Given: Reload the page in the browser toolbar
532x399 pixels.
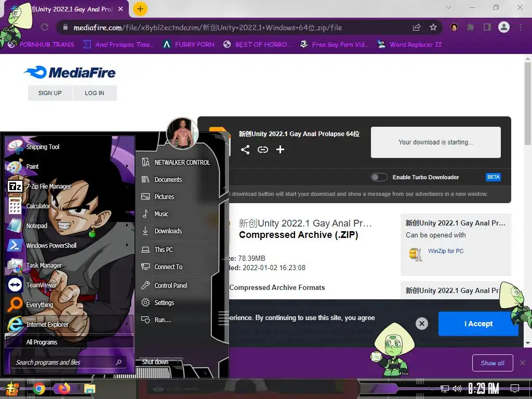Looking at the screenshot, I should (45, 27).
